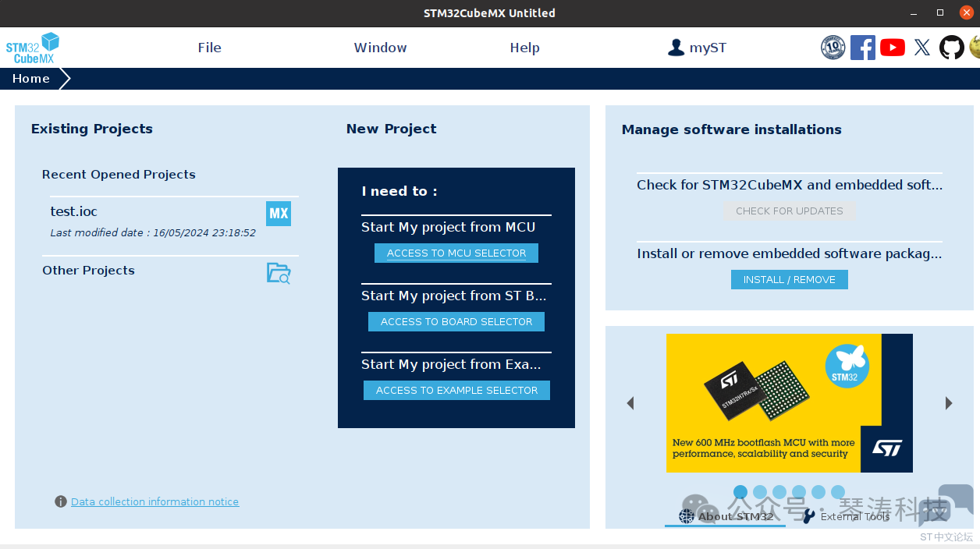Open the Window menu
The image size is (980, 549).
click(x=380, y=48)
